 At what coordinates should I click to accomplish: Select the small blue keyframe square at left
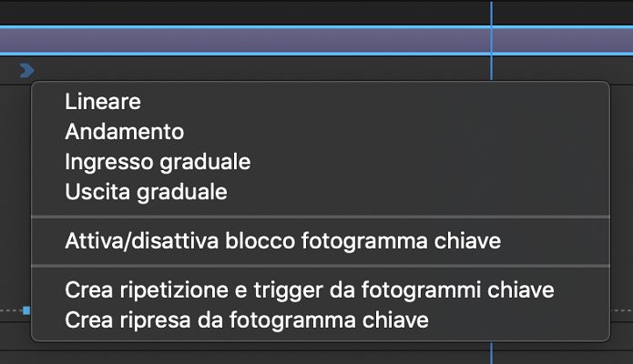click(26, 310)
